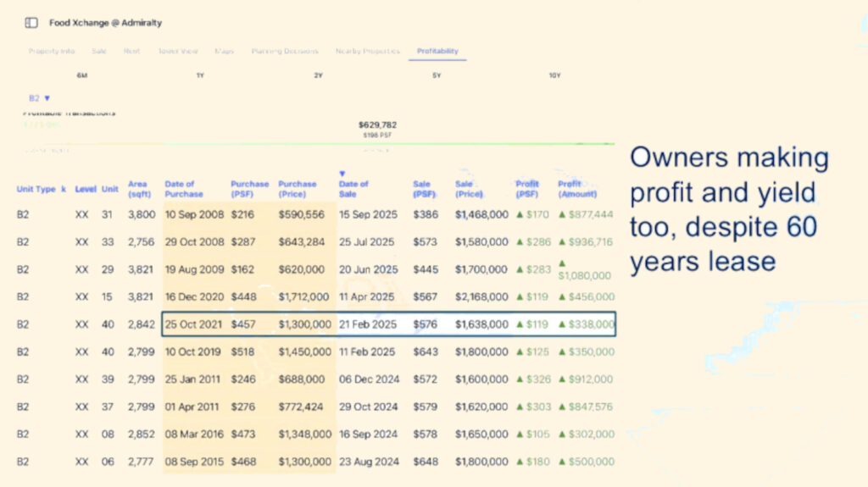Sort by Unit Type column header

36,190
